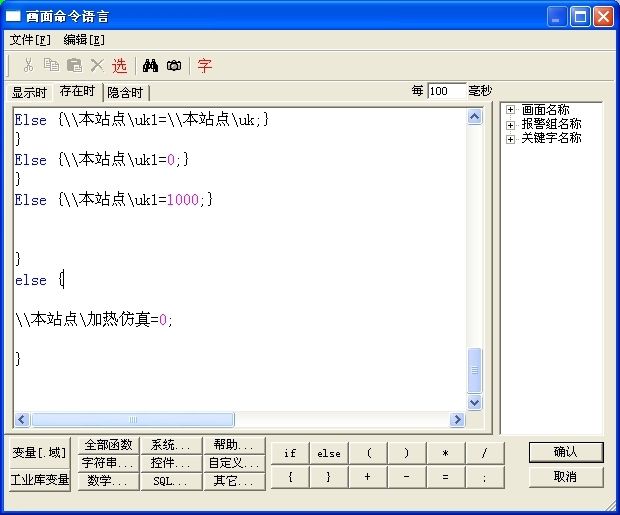Insert right brace } button

pyautogui.click(x=329, y=477)
